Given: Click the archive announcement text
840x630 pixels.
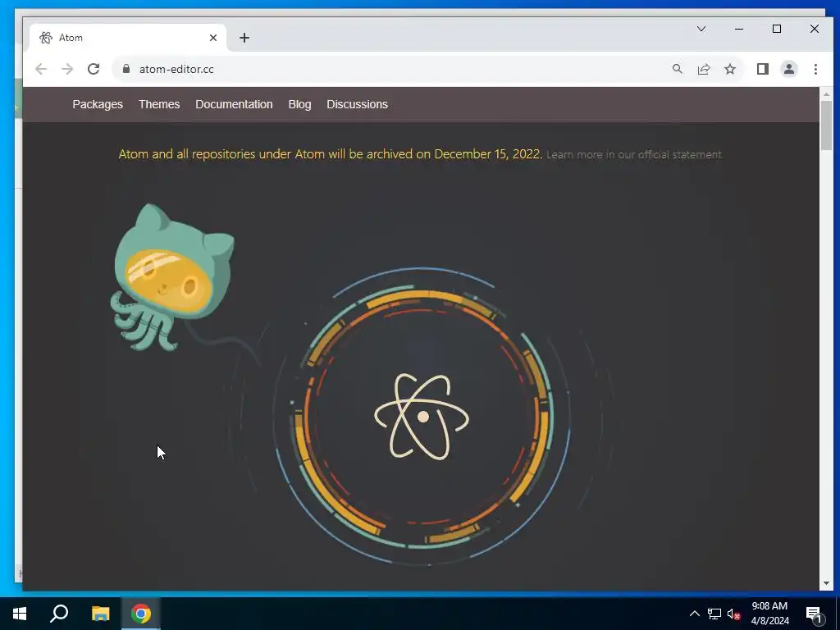Looking at the screenshot, I should [331, 154].
